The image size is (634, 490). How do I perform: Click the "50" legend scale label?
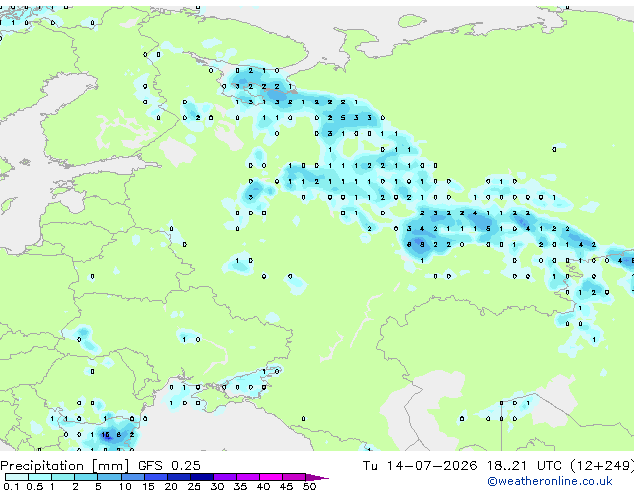click(x=310, y=486)
